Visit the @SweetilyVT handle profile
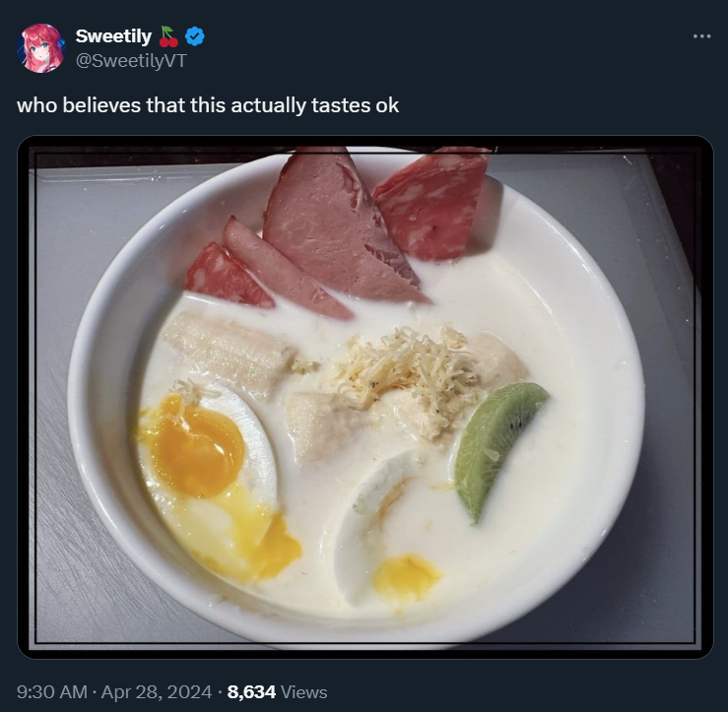The image size is (728, 712). [x=131, y=61]
